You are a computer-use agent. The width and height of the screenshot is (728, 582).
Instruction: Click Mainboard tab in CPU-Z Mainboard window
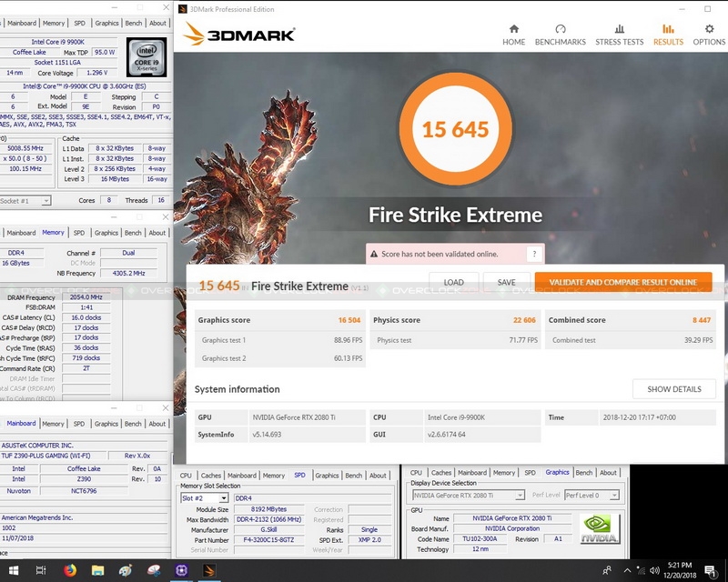tap(21, 423)
